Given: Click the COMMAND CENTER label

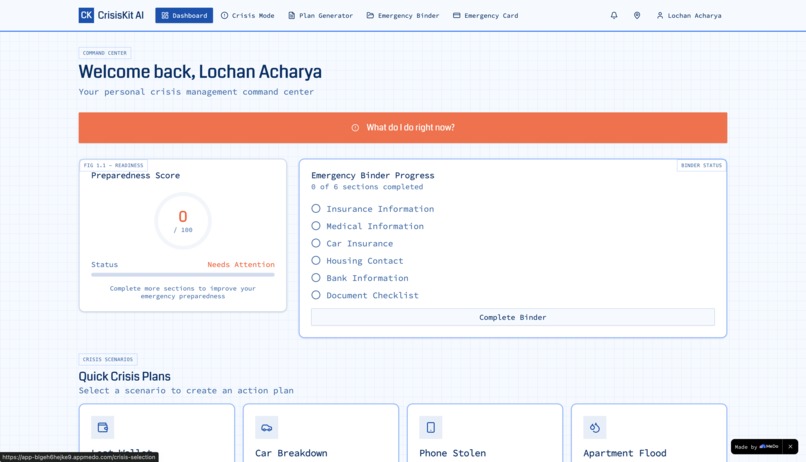Looking at the screenshot, I should coord(105,53).
